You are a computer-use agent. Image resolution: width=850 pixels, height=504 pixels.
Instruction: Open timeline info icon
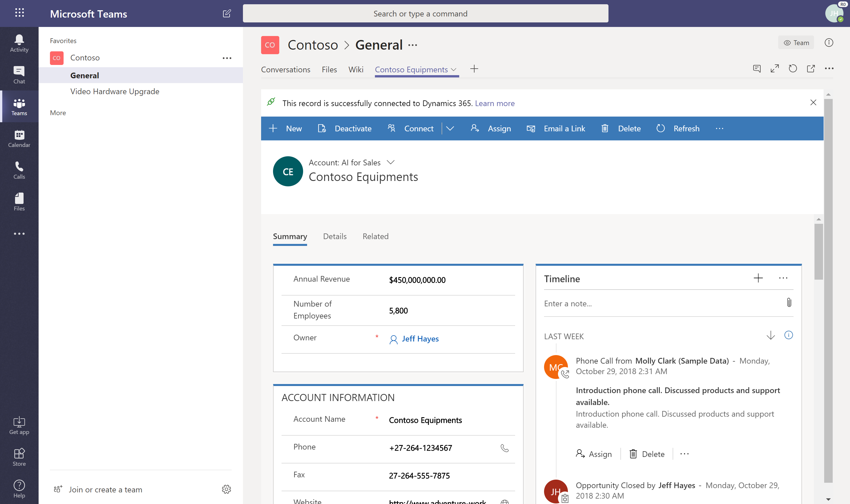(x=788, y=335)
